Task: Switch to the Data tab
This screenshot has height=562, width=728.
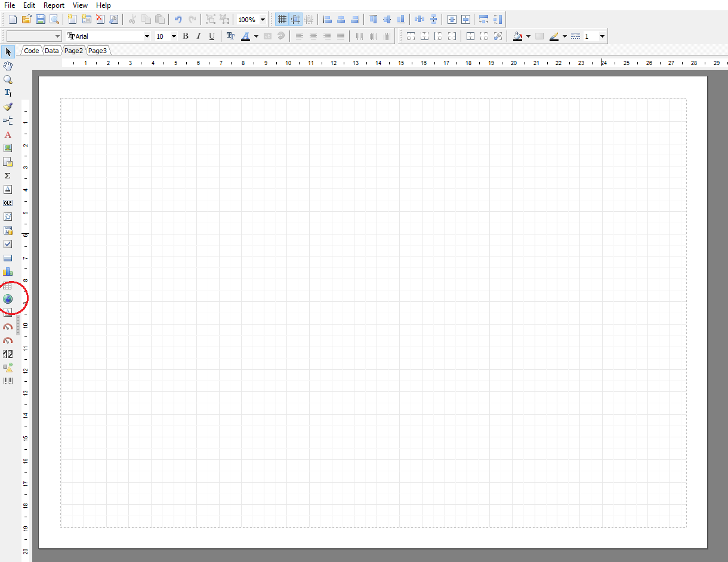Action: coord(52,51)
